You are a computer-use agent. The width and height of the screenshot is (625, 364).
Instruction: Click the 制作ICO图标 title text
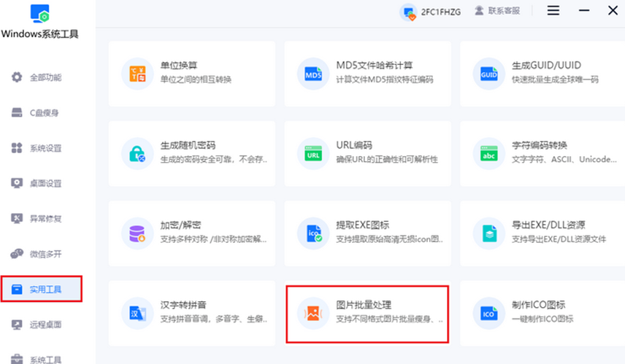click(539, 305)
